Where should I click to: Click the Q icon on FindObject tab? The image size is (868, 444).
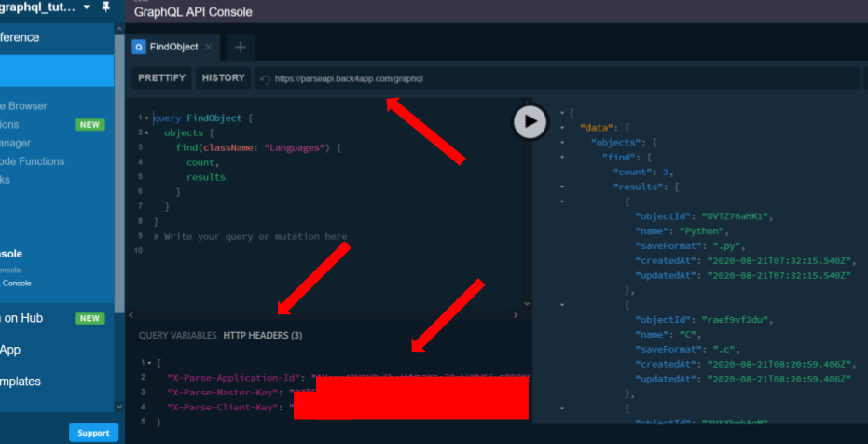tap(139, 47)
